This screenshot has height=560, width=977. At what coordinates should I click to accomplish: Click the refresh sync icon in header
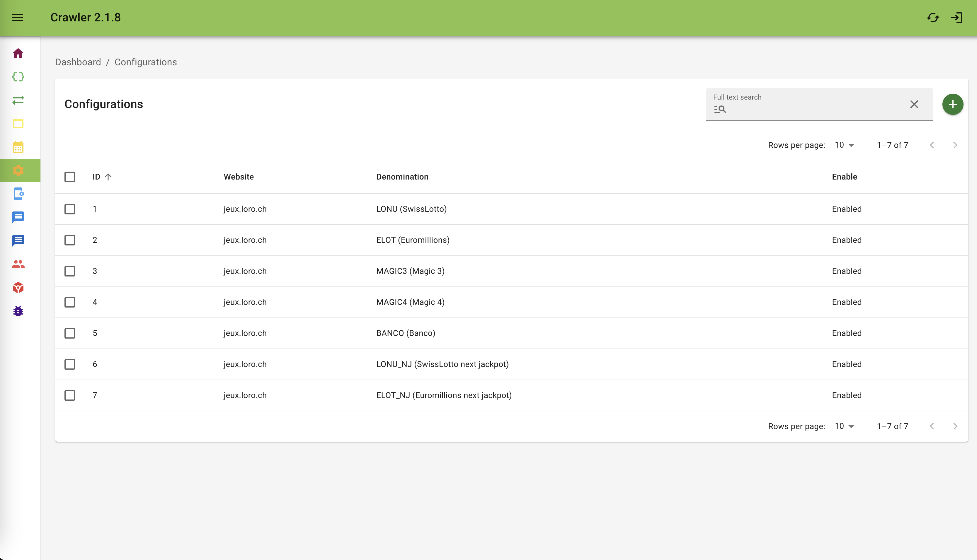(x=933, y=18)
